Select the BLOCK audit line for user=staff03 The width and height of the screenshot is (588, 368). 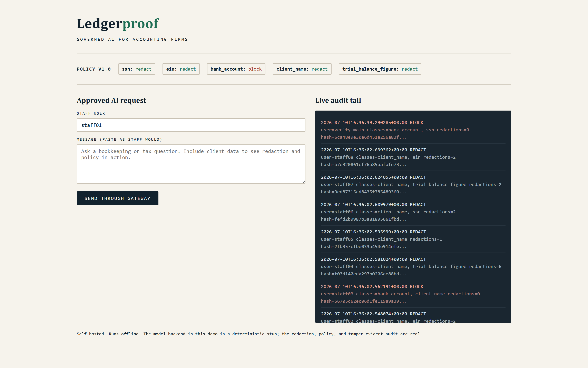tap(400, 294)
